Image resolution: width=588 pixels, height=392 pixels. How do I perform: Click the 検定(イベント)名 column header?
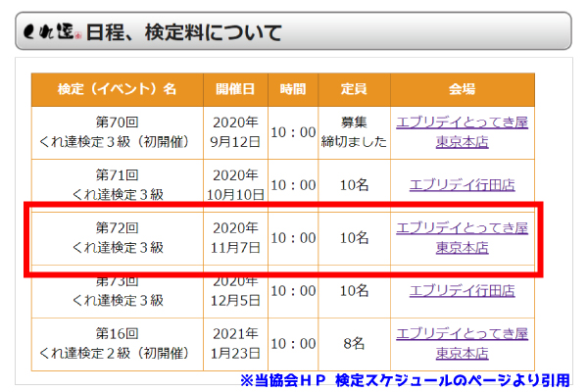117,89
